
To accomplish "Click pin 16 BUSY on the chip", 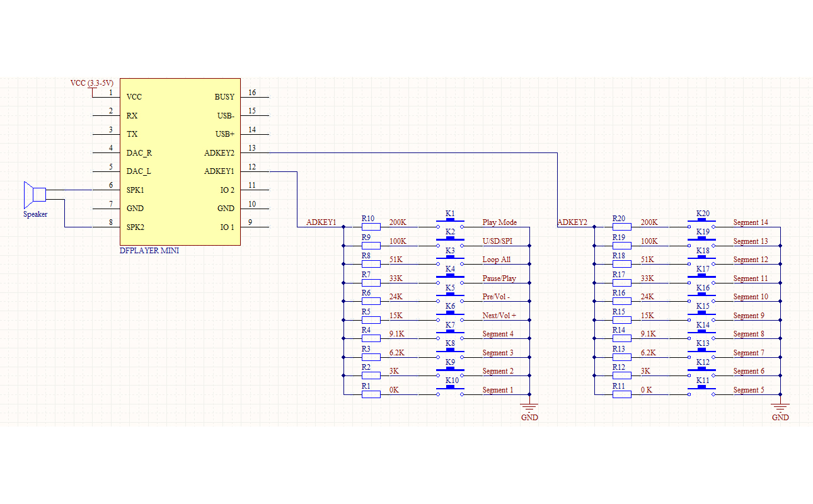I will tap(252, 97).
